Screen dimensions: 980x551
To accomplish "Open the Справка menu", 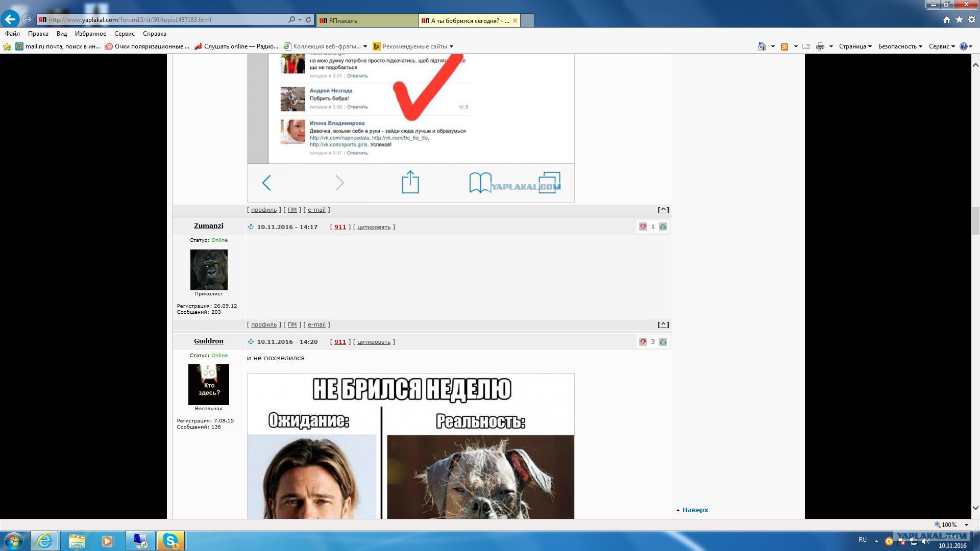I will (155, 34).
